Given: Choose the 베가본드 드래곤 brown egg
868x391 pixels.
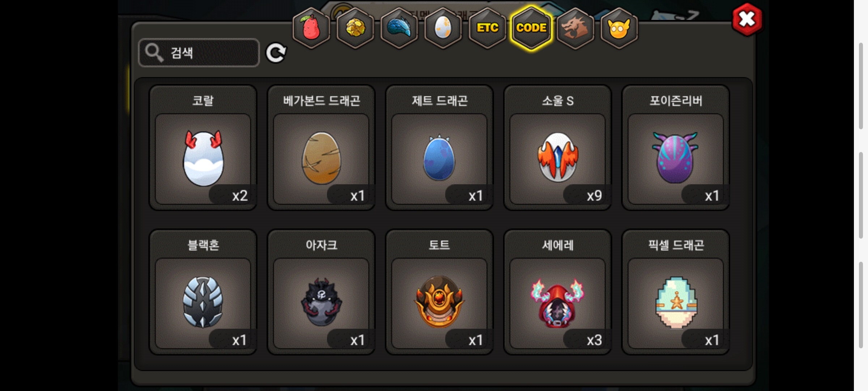Looking at the screenshot, I should pyautogui.click(x=321, y=148).
